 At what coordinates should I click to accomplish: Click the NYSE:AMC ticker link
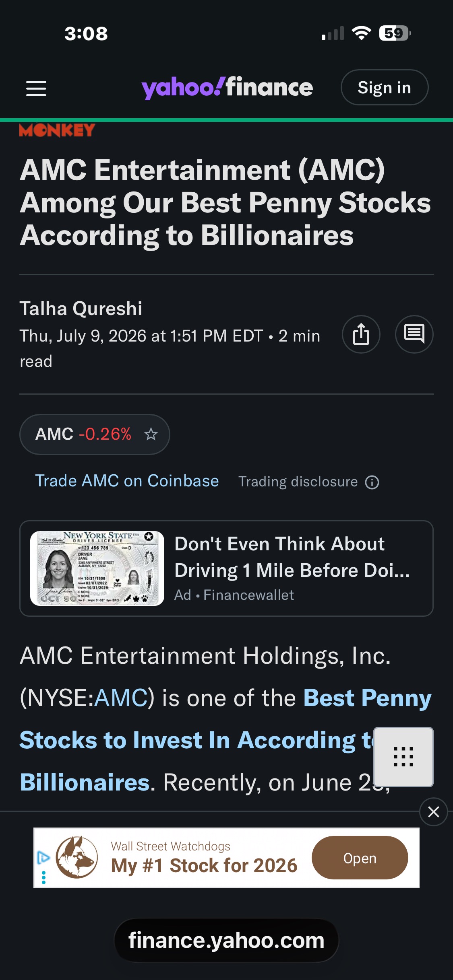click(121, 698)
